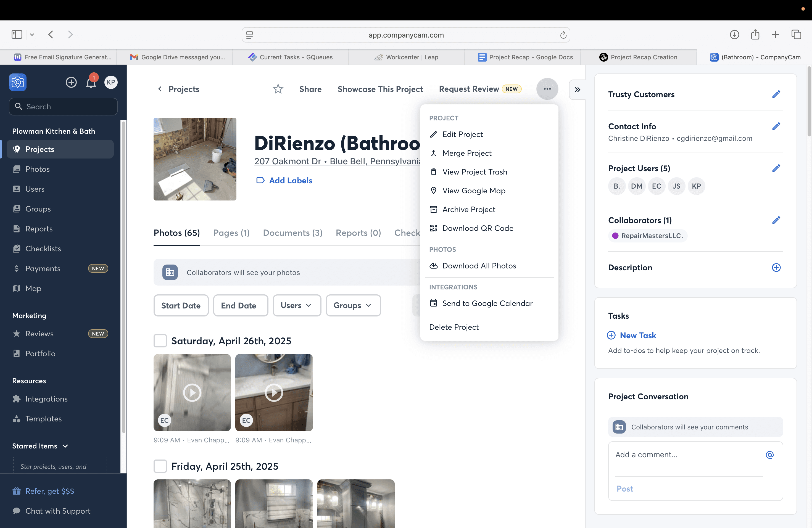Click the KP project user avatar

(x=696, y=186)
